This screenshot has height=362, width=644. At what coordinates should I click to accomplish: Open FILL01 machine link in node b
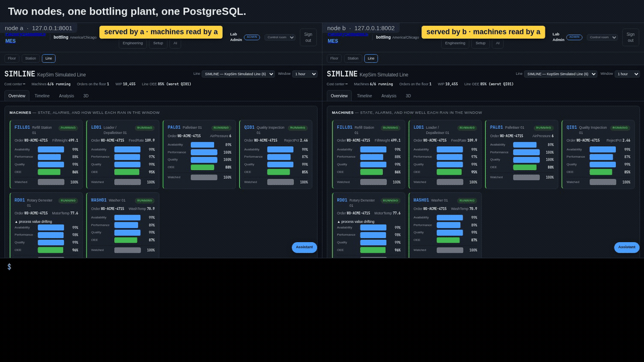[345, 127]
